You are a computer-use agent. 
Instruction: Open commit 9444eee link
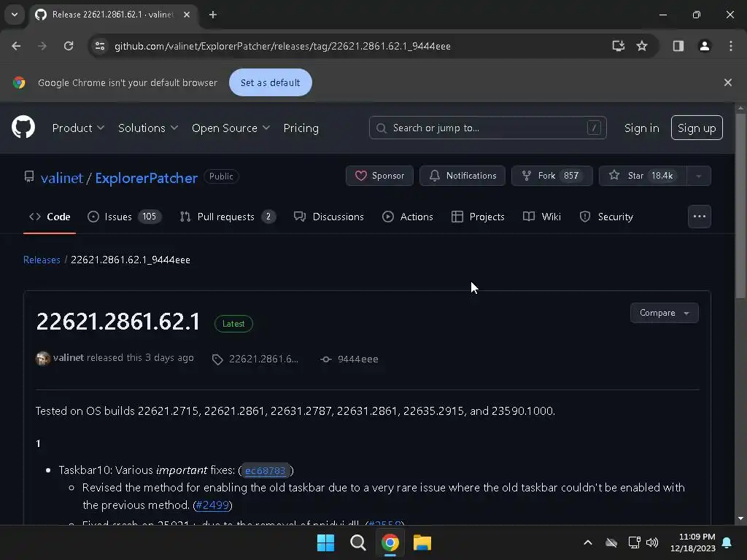pos(349,359)
